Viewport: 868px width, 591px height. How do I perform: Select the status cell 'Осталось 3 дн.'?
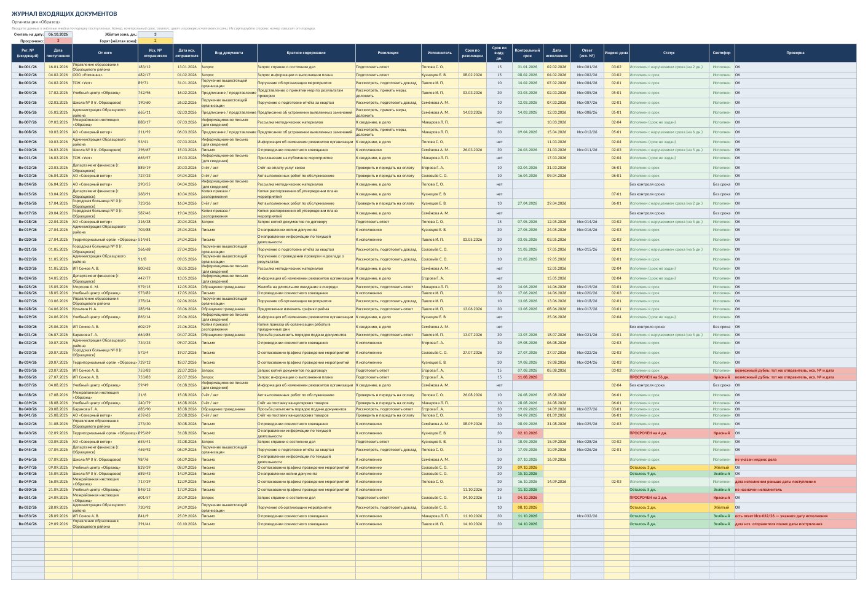click(669, 468)
